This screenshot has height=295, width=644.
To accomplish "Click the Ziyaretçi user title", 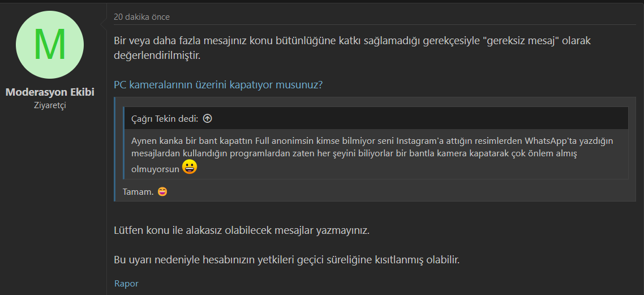I will 50,105.
